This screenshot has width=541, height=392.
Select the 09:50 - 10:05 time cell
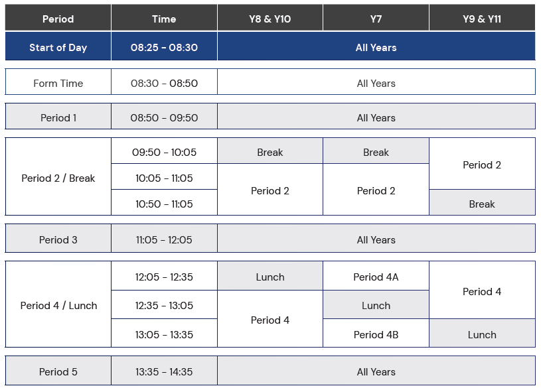164,151
